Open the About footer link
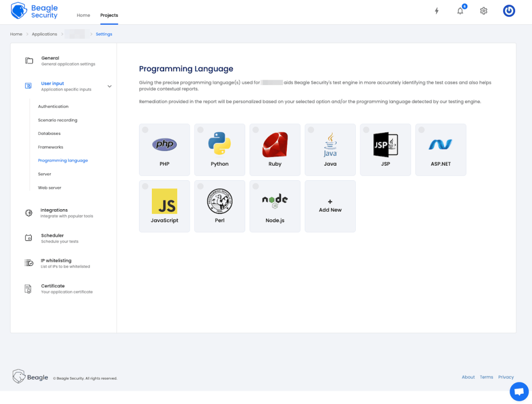 point(468,377)
